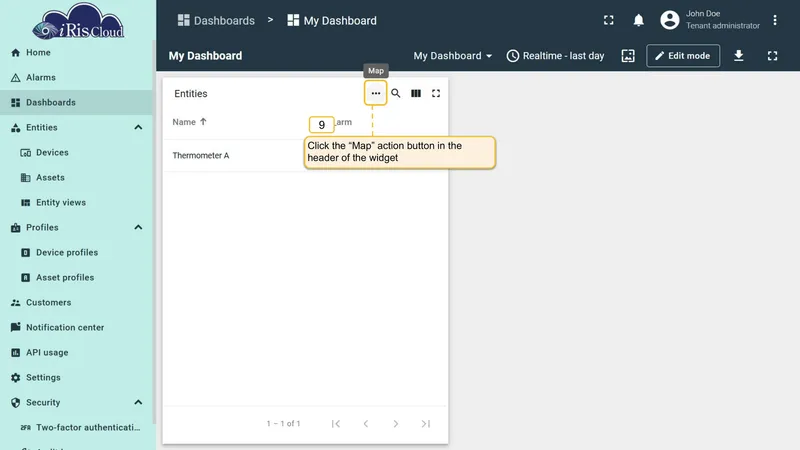Collapse the Entities sidebar section
800x450 pixels.
point(138,128)
